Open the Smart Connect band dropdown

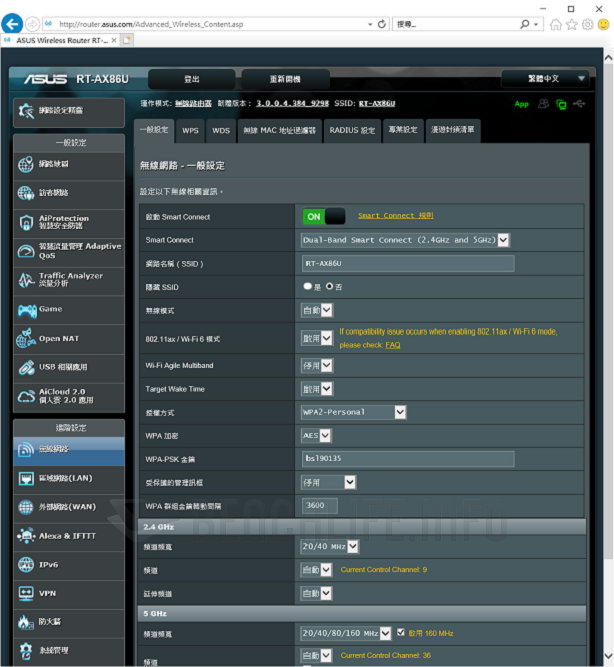[x=405, y=240]
